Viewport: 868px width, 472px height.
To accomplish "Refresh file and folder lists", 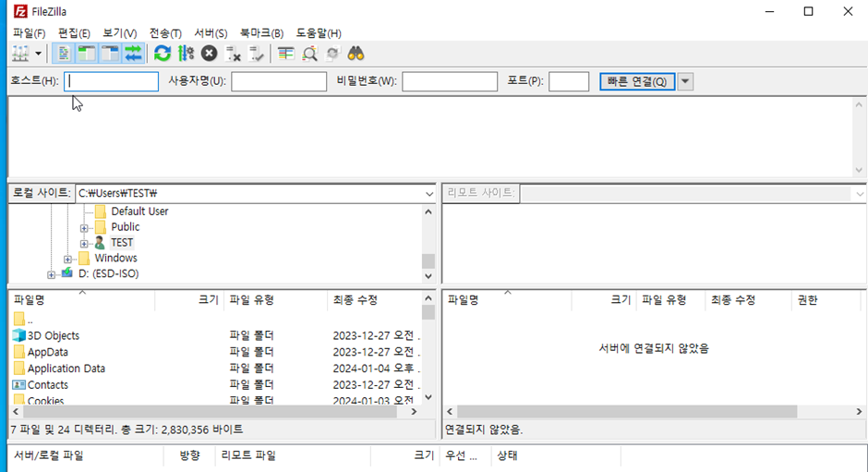I will tap(163, 54).
